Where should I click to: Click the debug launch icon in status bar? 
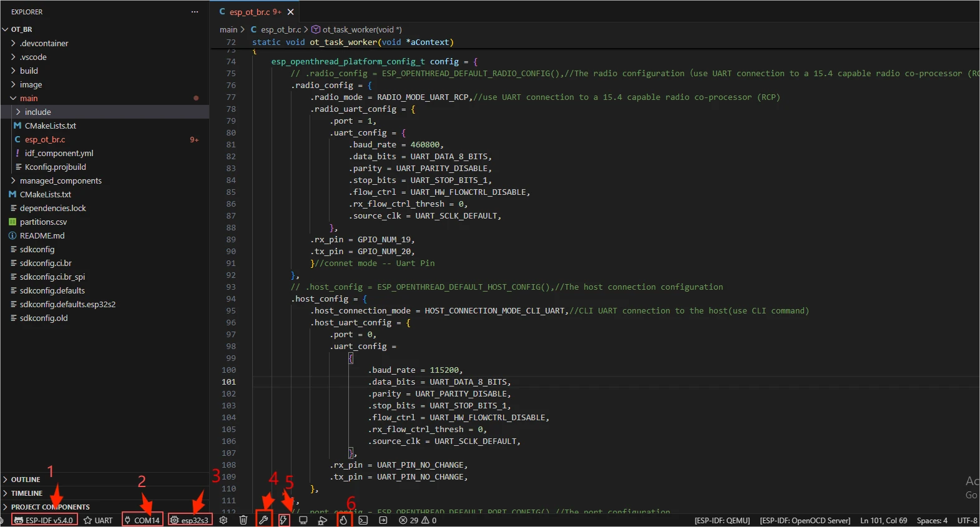[x=323, y=520]
